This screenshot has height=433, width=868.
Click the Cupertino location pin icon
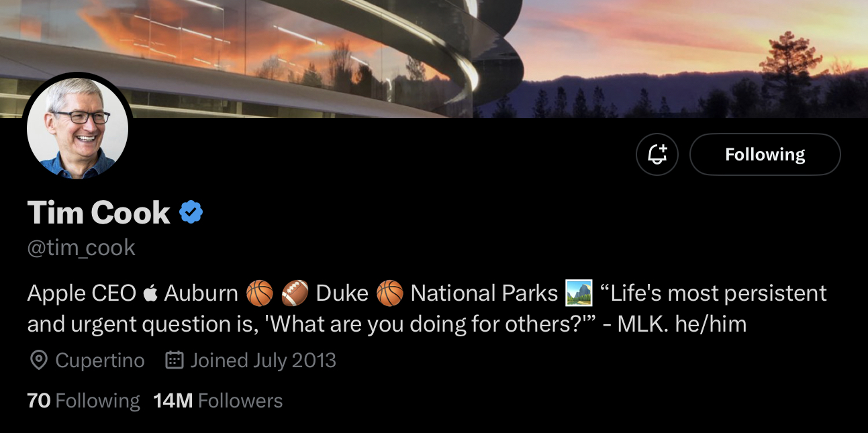point(39,360)
